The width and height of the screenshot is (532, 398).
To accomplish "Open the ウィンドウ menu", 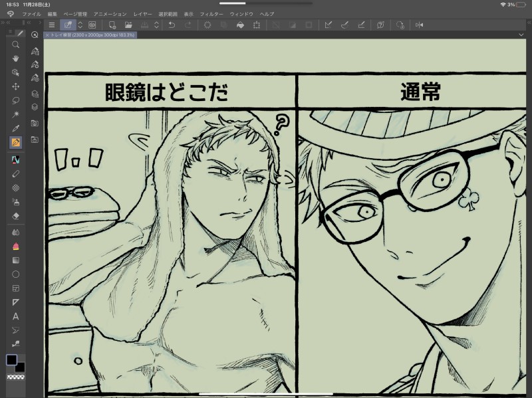I will (241, 14).
